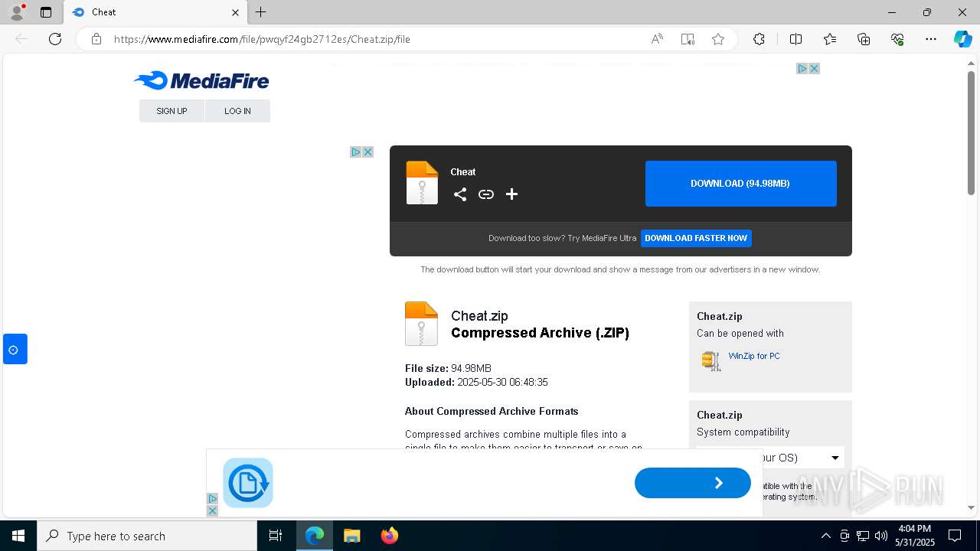
Task: Open AdChoices info on top banner ad
Action: click(x=802, y=68)
